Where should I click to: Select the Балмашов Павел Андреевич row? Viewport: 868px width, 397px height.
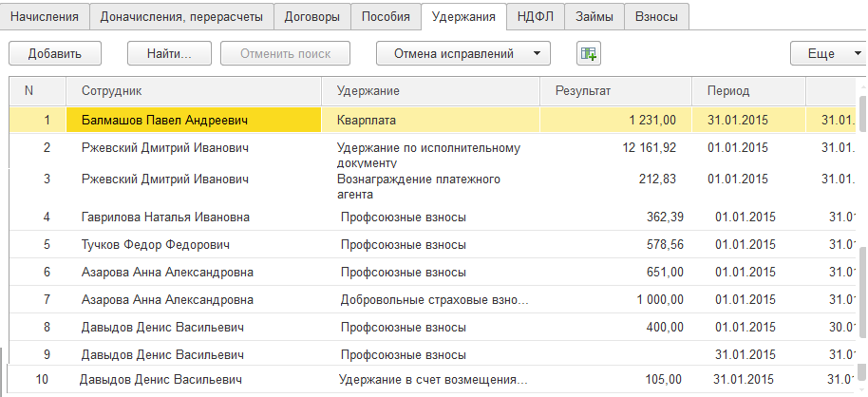164,121
